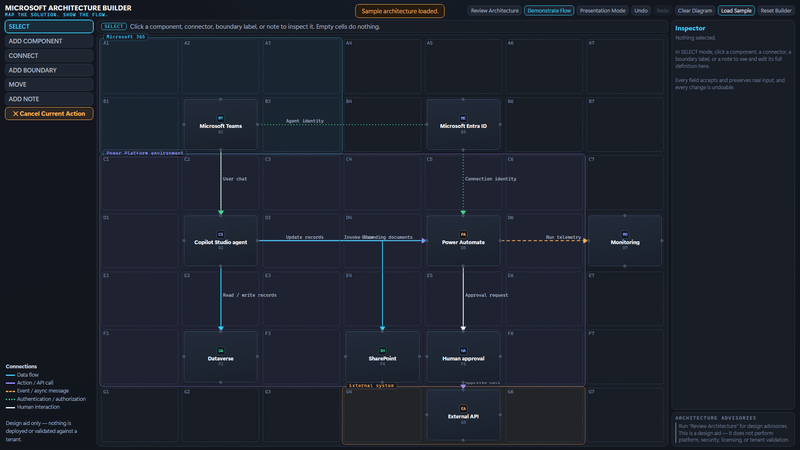The image size is (800, 450).
Task: Click the Monitoring component icon
Action: [x=625, y=234]
